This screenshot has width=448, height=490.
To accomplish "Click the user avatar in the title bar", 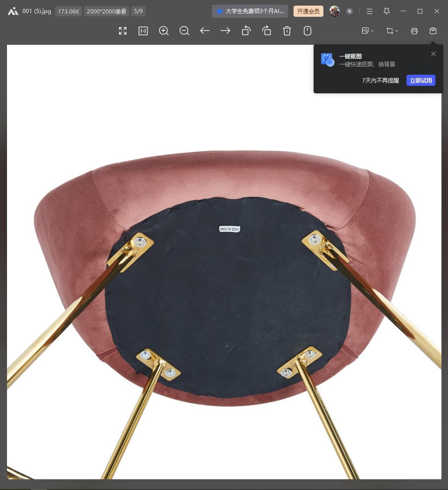I will coord(335,11).
